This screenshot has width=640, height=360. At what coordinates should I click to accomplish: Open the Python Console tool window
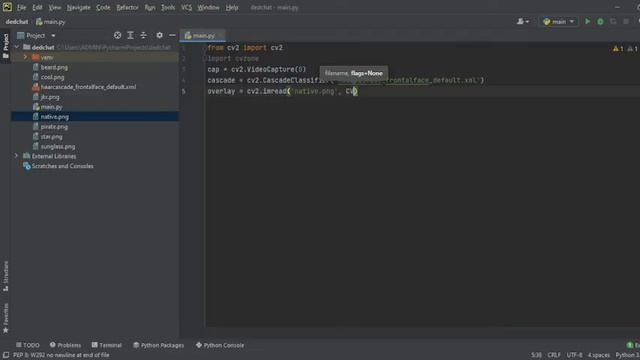pos(220,345)
